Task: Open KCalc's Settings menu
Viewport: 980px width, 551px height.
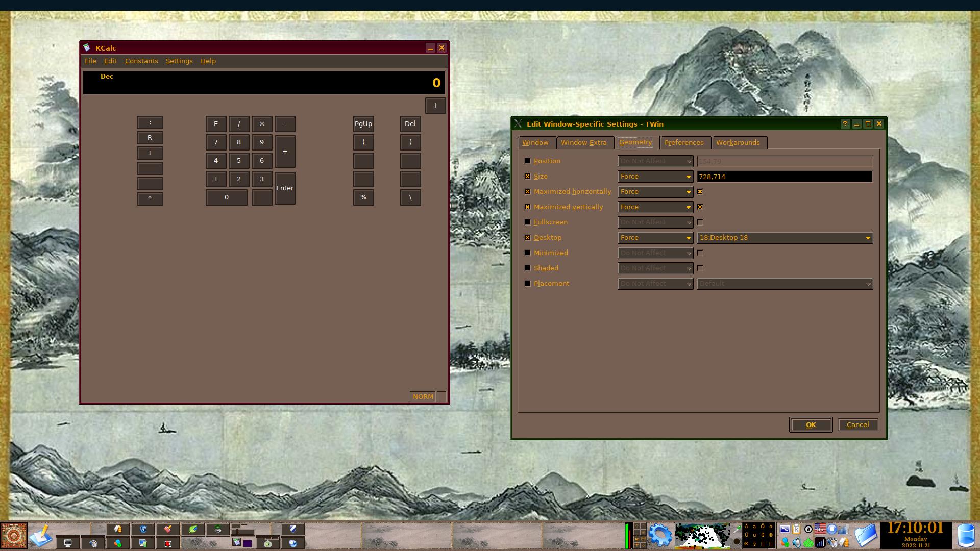Action: tap(179, 61)
